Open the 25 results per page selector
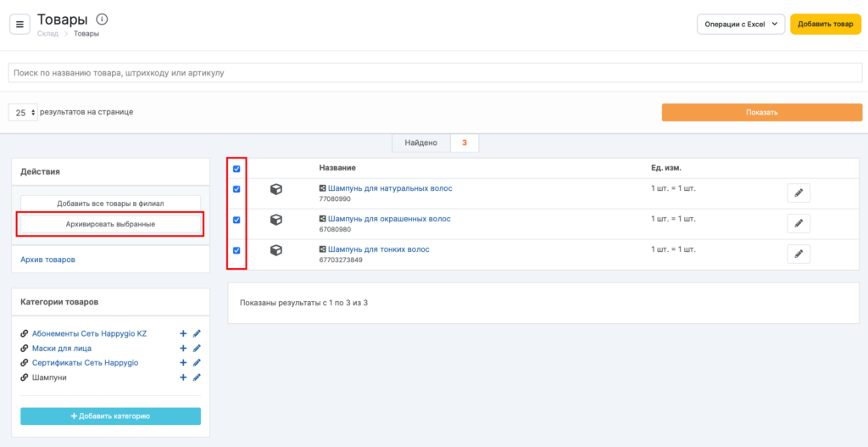The width and height of the screenshot is (868, 447). (x=23, y=112)
